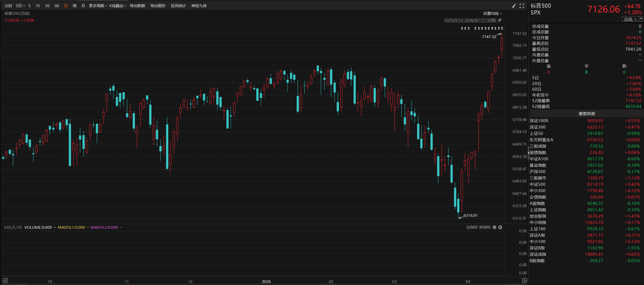Open the K线叠加 overlay dropdown
The height and width of the screenshot is (285, 644).
click(118, 6)
